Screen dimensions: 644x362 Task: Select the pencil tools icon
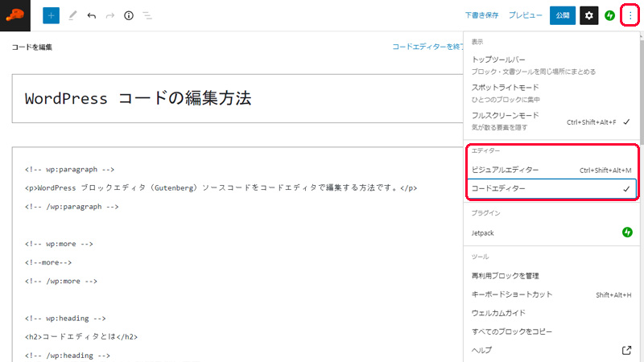click(x=72, y=15)
